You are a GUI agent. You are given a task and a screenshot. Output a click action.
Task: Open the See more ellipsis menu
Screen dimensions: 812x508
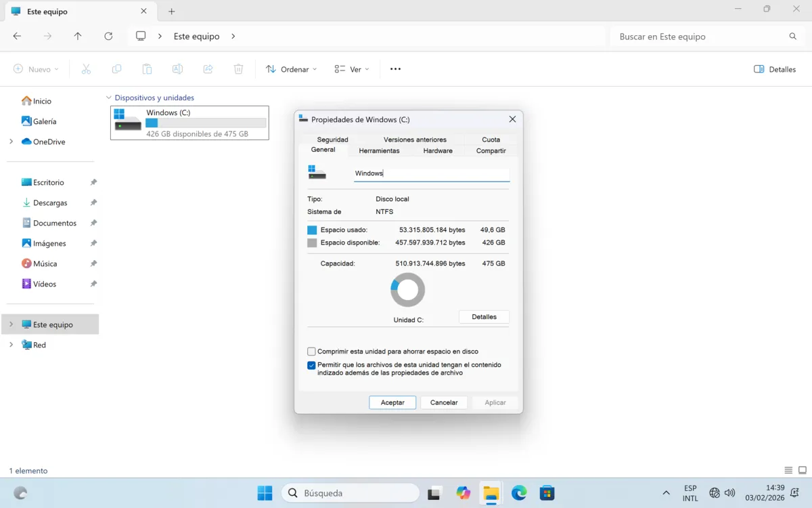396,69
